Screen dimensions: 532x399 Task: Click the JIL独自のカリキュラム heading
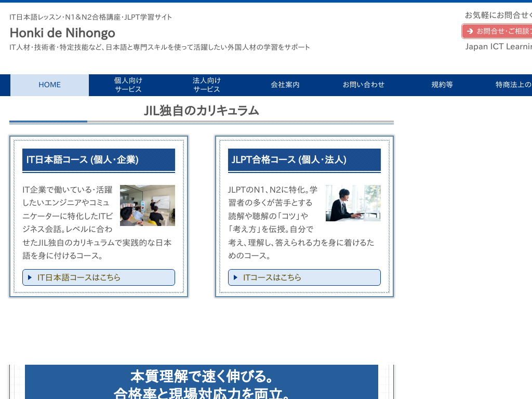(x=202, y=111)
